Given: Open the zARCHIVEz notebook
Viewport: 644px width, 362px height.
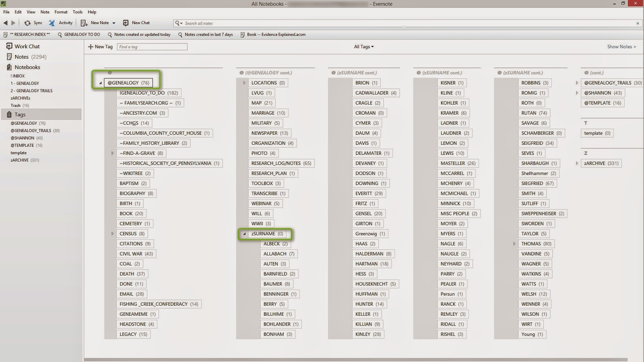Looking at the screenshot, I should (x=20, y=98).
